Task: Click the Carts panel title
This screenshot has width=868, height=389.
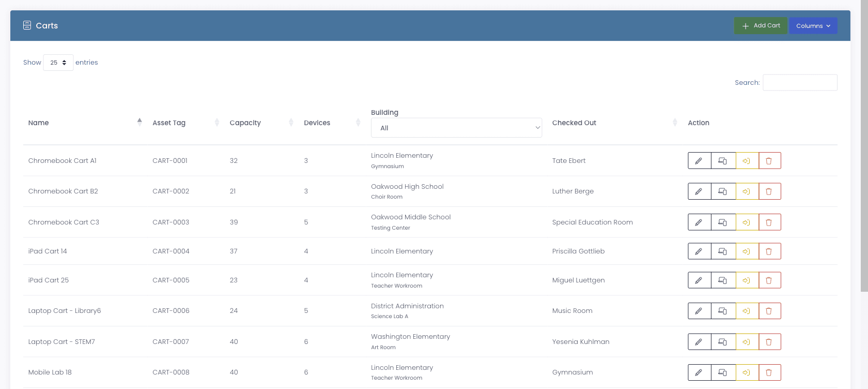Action: pyautogui.click(x=47, y=26)
